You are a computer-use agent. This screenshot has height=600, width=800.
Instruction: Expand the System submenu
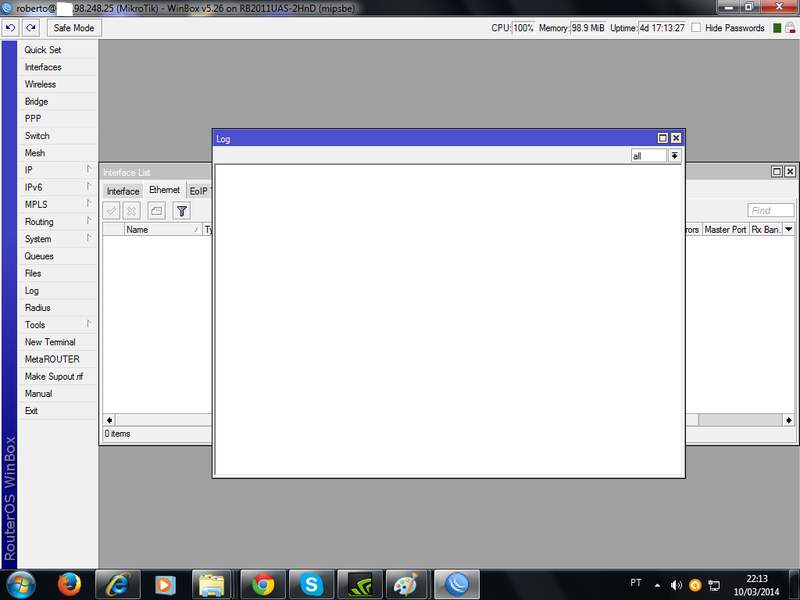pyautogui.click(x=57, y=239)
